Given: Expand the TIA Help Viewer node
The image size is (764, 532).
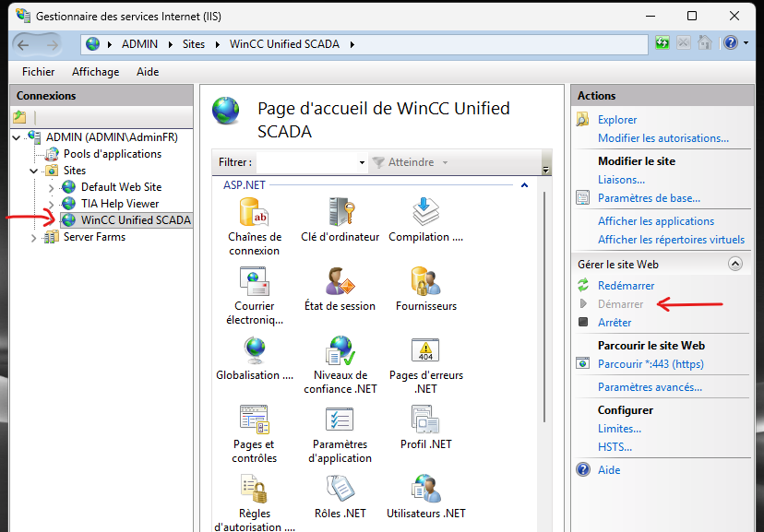Looking at the screenshot, I should point(51,204).
